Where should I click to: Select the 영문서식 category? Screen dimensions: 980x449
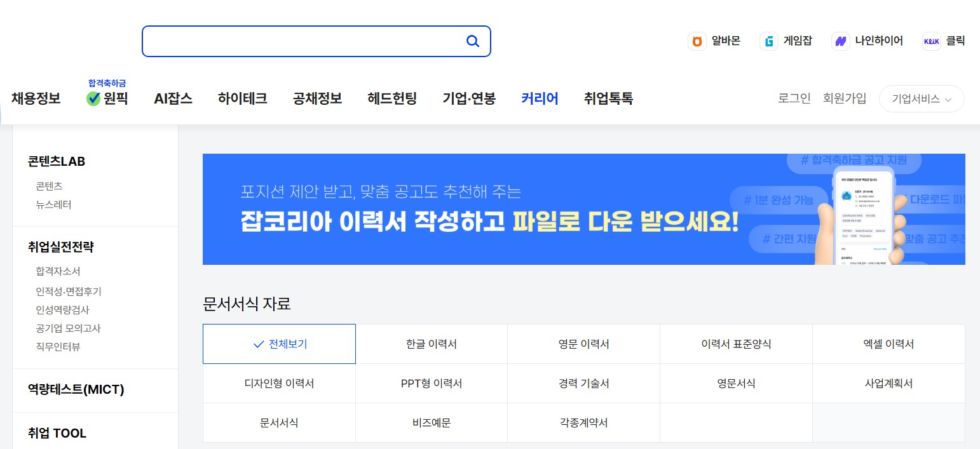[736, 384]
